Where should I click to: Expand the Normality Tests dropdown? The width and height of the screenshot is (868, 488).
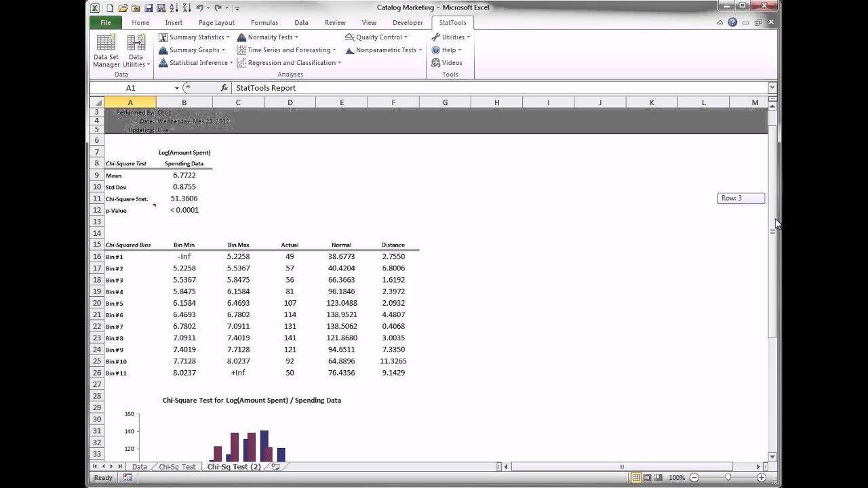click(268, 37)
